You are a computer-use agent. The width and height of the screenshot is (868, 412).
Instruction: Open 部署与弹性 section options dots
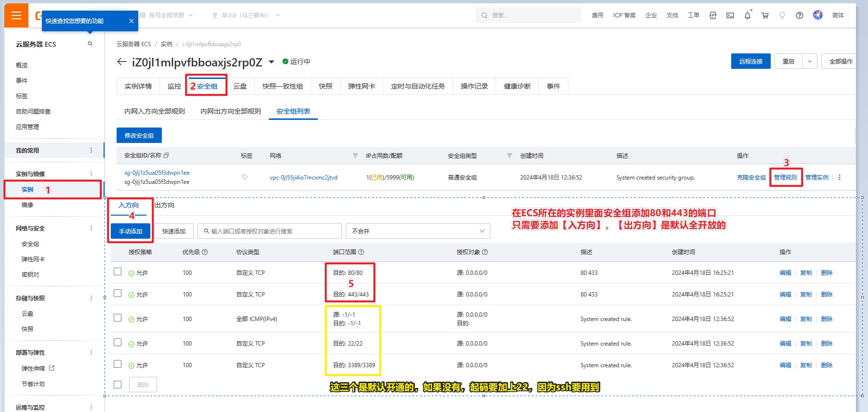pyautogui.click(x=91, y=353)
